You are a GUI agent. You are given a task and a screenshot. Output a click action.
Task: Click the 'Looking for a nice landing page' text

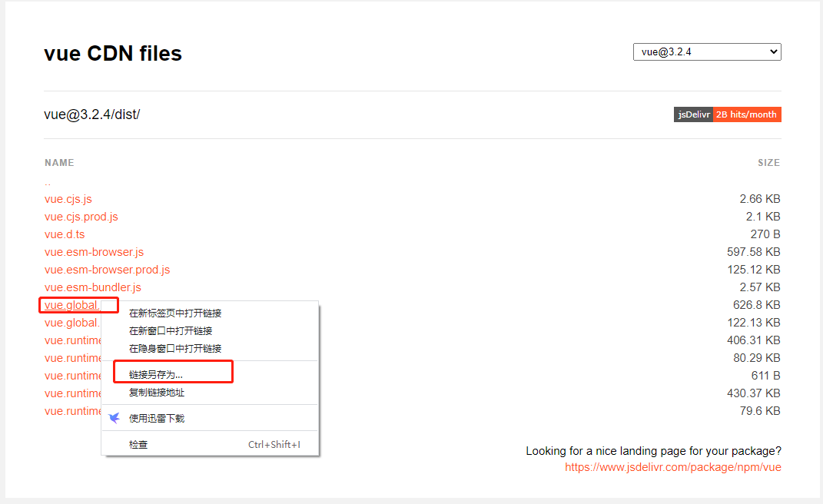pyautogui.click(x=653, y=451)
